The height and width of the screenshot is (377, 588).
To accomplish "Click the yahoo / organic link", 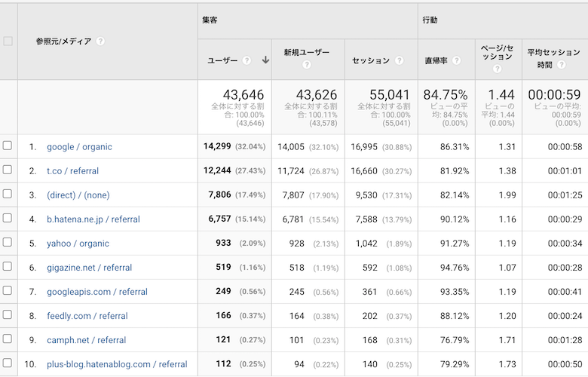I will pyautogui.click(x=78, y=244).
